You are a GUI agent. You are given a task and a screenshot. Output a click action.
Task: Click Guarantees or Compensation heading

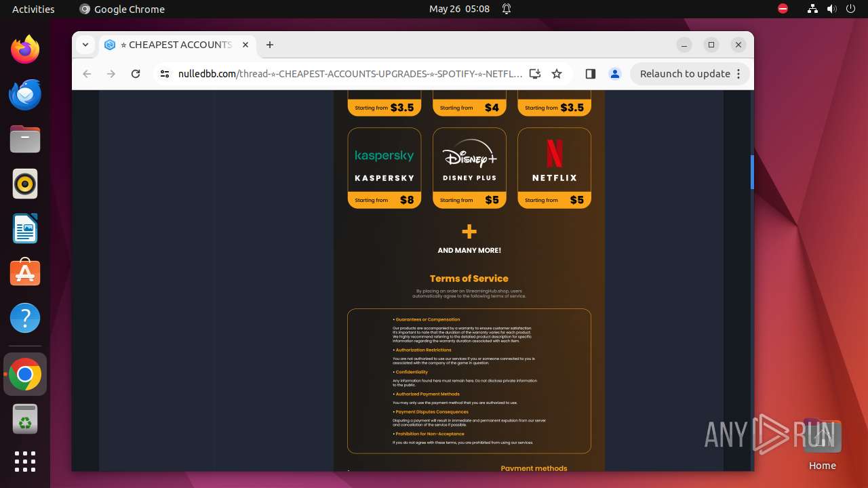click(x=427, y=319)
